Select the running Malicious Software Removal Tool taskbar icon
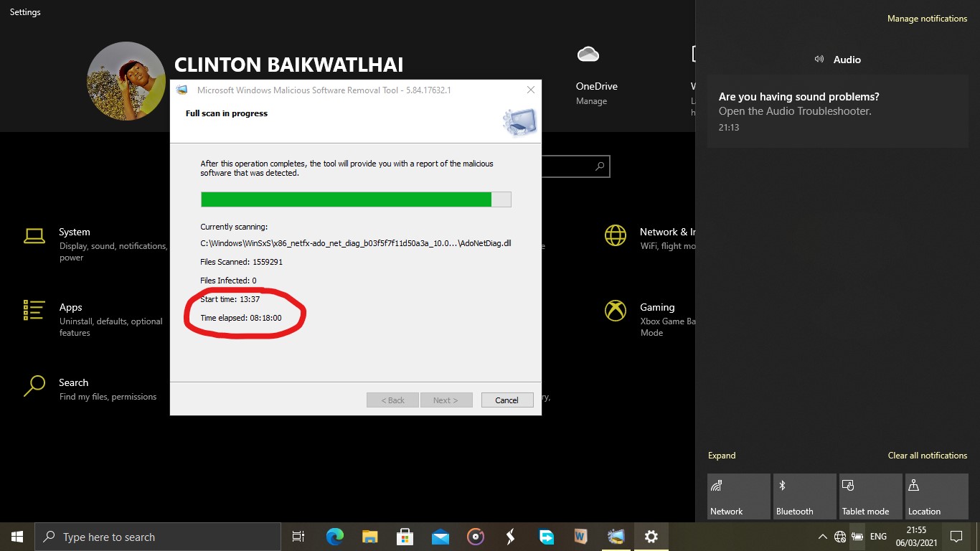The image size is (980, 551). pyautogui.click(x=616, y=536)
